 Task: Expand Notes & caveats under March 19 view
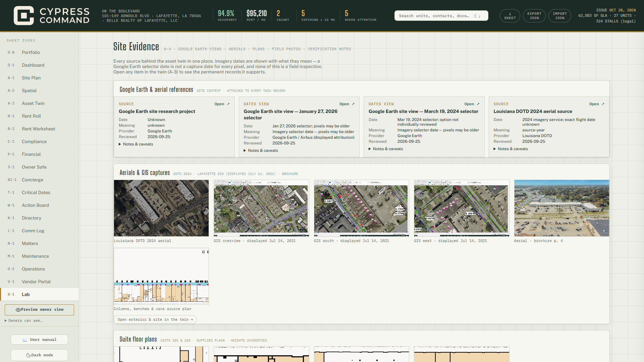[386, 149]
